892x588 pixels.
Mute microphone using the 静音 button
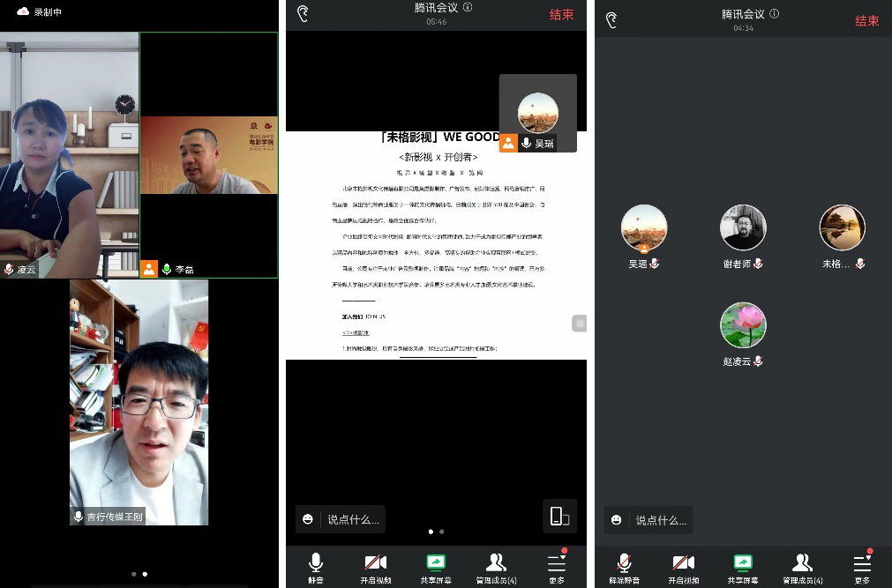315,566
